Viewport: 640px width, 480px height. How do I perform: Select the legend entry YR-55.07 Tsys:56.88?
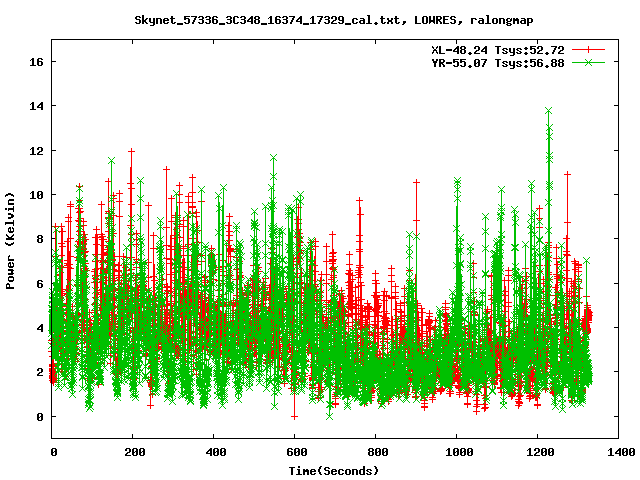click(498, 63)
